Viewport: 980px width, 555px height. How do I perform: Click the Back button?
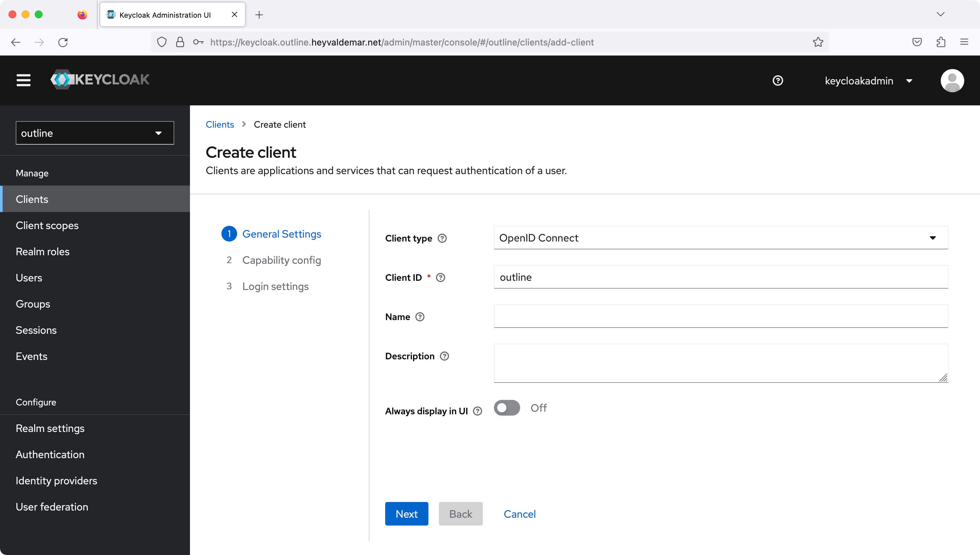[461, 513]
